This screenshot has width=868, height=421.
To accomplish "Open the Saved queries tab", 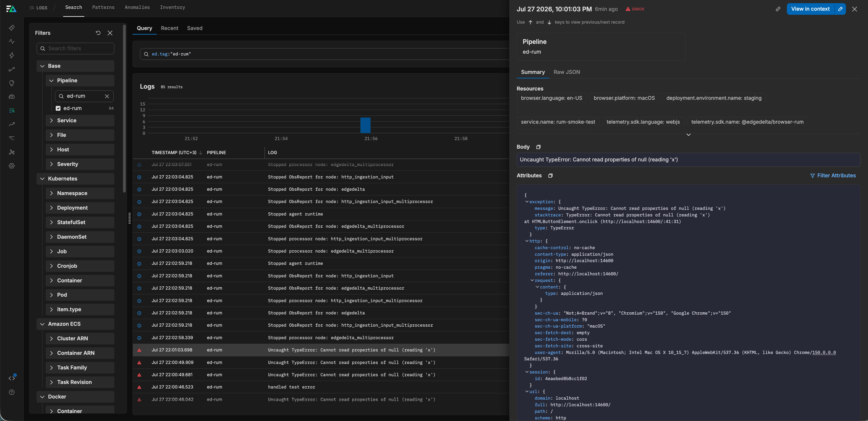I will [x=194, y=28].
